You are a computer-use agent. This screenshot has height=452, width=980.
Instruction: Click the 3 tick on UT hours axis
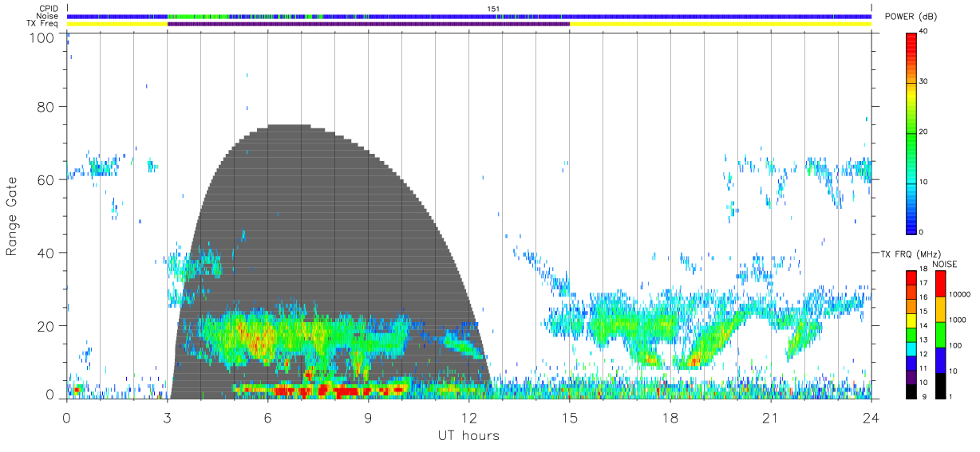(167, 418)
